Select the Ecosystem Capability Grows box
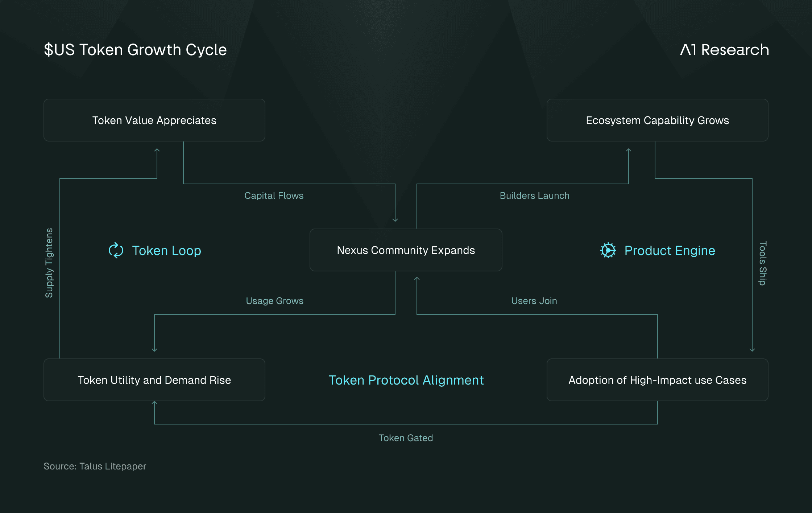This screenshot has width=812, height=513. pyautogui.click(x=657, y=120)
